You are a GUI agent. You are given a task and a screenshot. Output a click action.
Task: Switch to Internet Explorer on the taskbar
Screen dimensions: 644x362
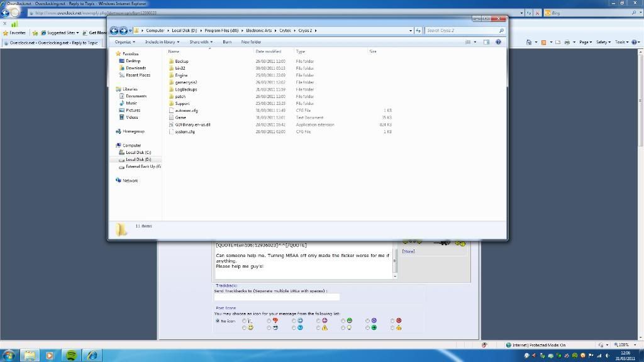[x=92, y=356]
